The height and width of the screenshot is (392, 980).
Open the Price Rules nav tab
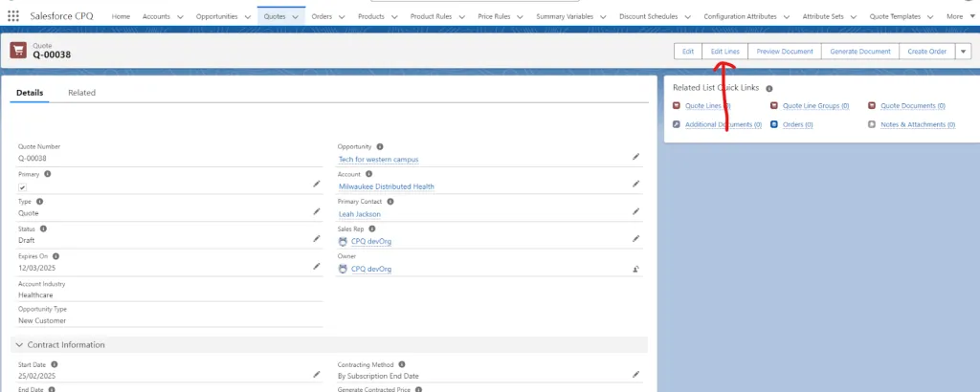click(494, 17)
